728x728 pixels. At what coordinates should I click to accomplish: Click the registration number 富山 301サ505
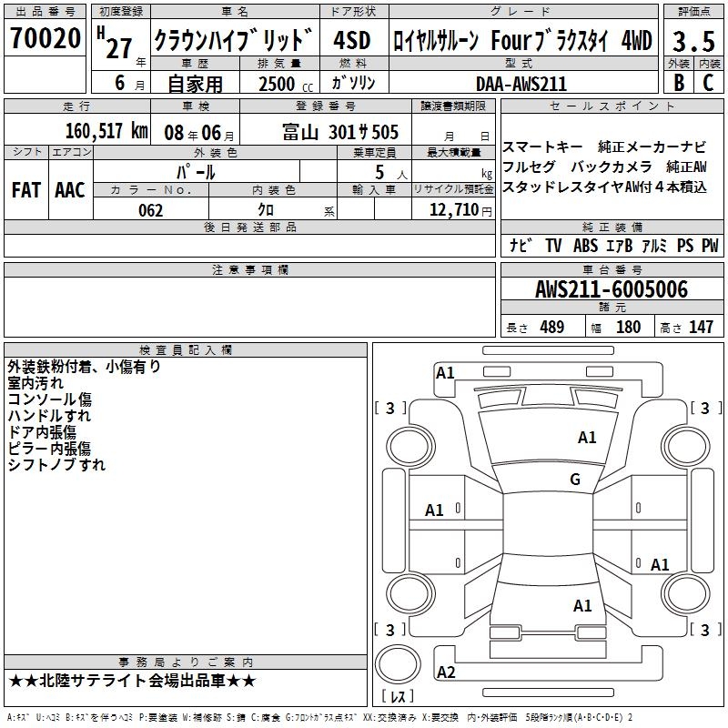339,132
